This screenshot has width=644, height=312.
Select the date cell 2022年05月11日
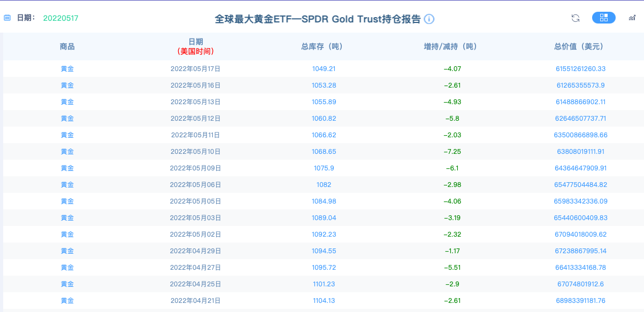[196, 135]
